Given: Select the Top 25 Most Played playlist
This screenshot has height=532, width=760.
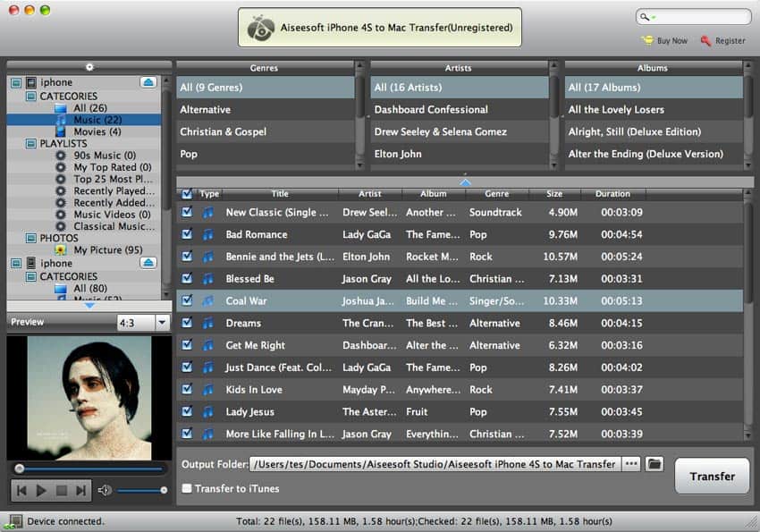Looking at the screenshot, I should (113, 179).
